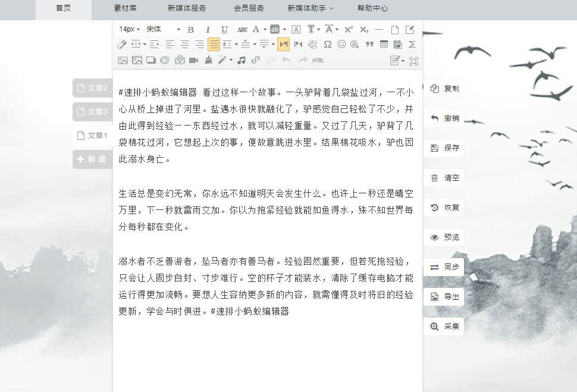Open the font color picker
The height and width of the screenshot is (392, 577).
pyautogui.click(x=256, y=29)
